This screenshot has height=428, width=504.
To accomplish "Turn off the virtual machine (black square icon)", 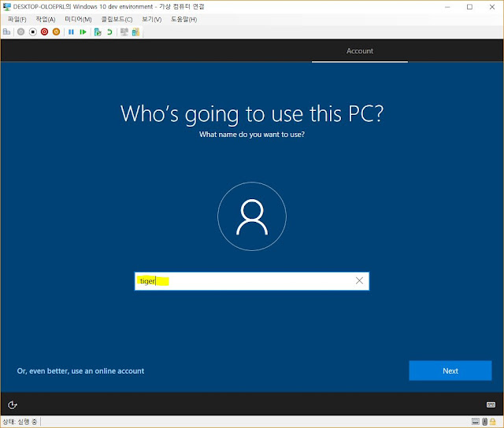I will coord(33,31).
